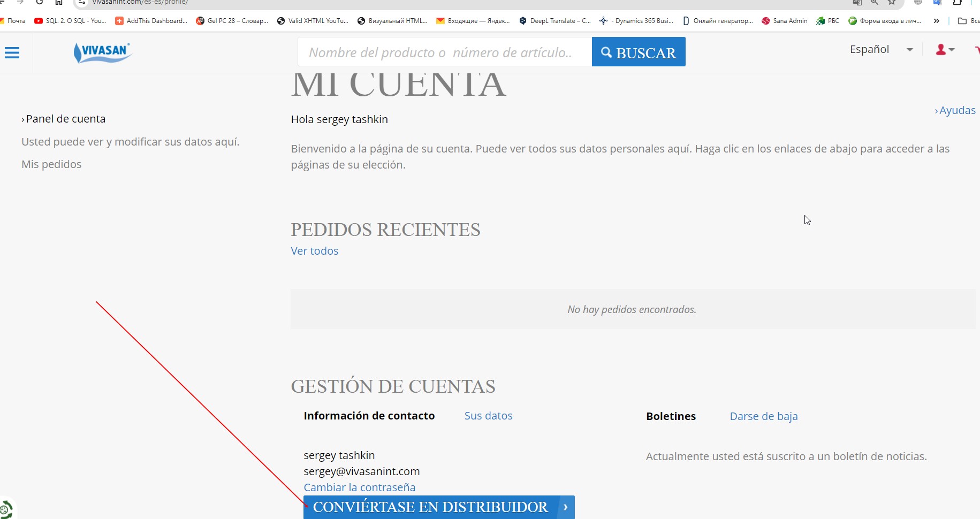Click the Ver todos link
This screenshot has height=519, width=980.
tap(315, 251)
